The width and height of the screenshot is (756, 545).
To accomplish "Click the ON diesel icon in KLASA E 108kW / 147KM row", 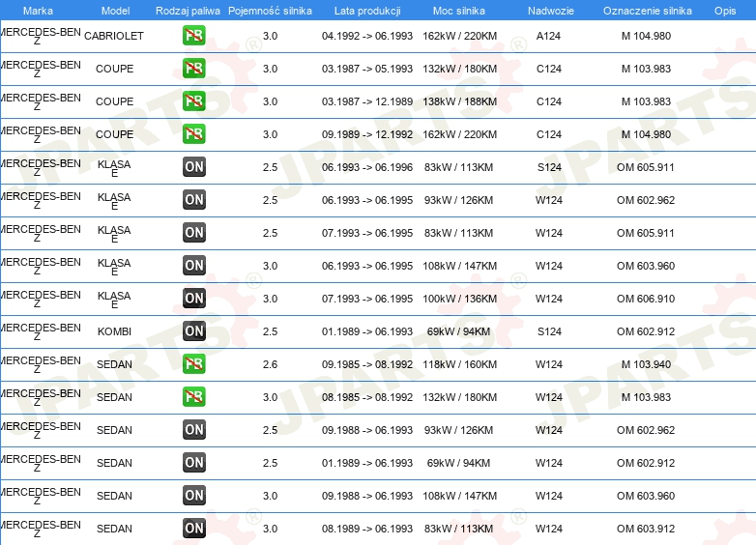I will (193, 265).
